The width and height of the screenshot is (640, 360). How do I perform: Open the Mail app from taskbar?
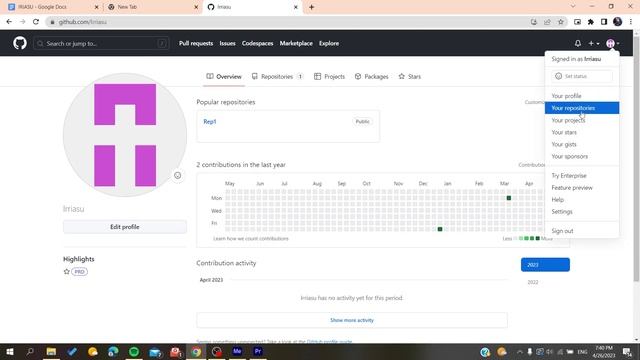[x=155, y=351]
